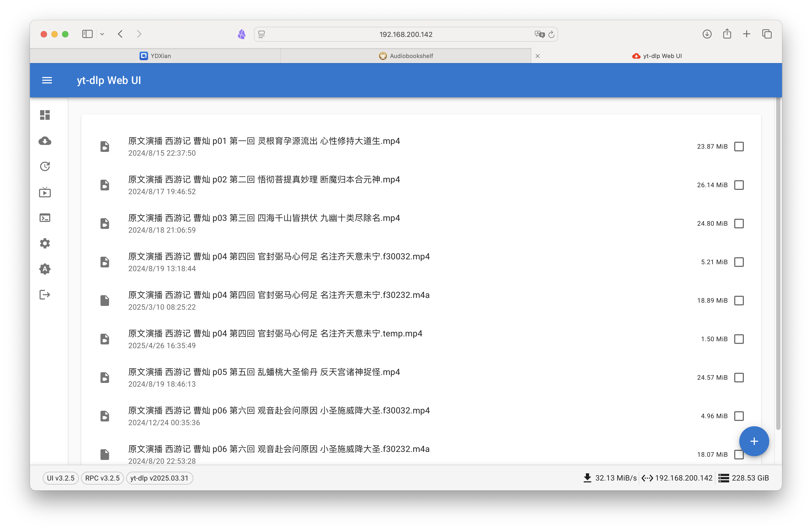
Task: Click Safari share icon
Action: click(x=727, y=33)
